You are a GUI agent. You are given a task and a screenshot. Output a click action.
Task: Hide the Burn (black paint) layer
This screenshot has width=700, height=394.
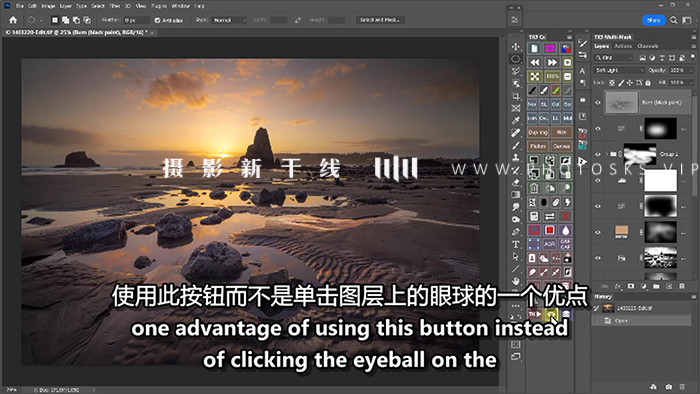pos(598,102)
